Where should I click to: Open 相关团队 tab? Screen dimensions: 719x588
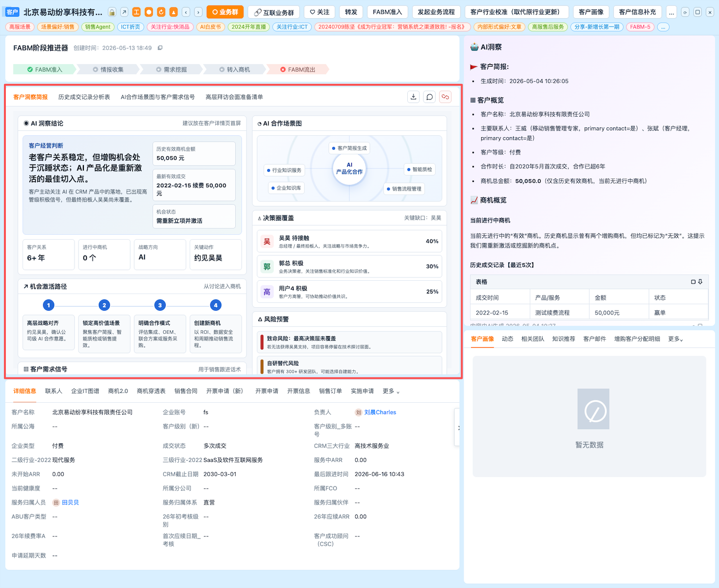533,339
